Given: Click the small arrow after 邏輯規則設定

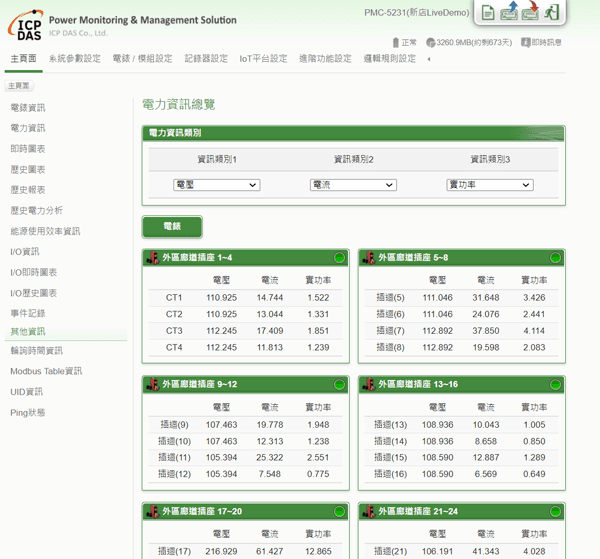Looking at the screenshot, I should (429, 59).
